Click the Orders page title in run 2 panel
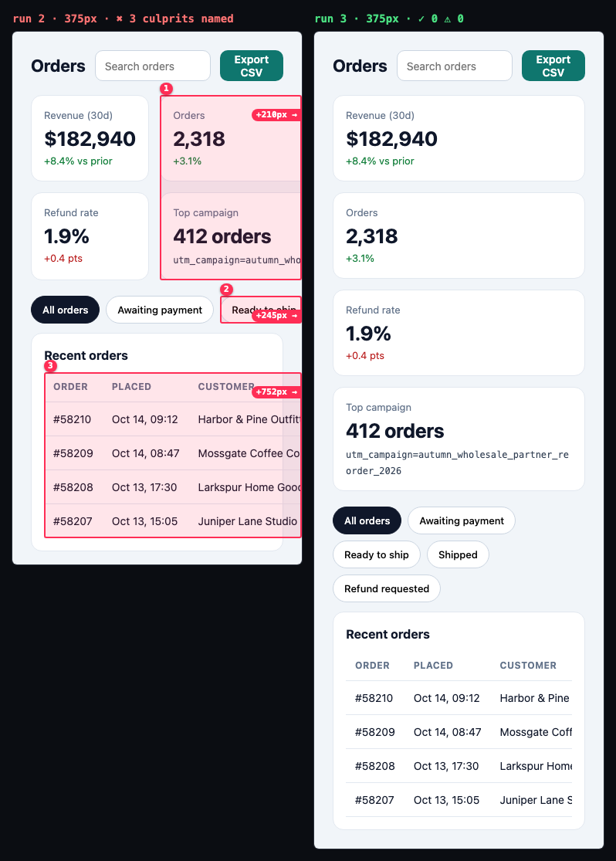The image size is (616, 861). coord(58,66)
